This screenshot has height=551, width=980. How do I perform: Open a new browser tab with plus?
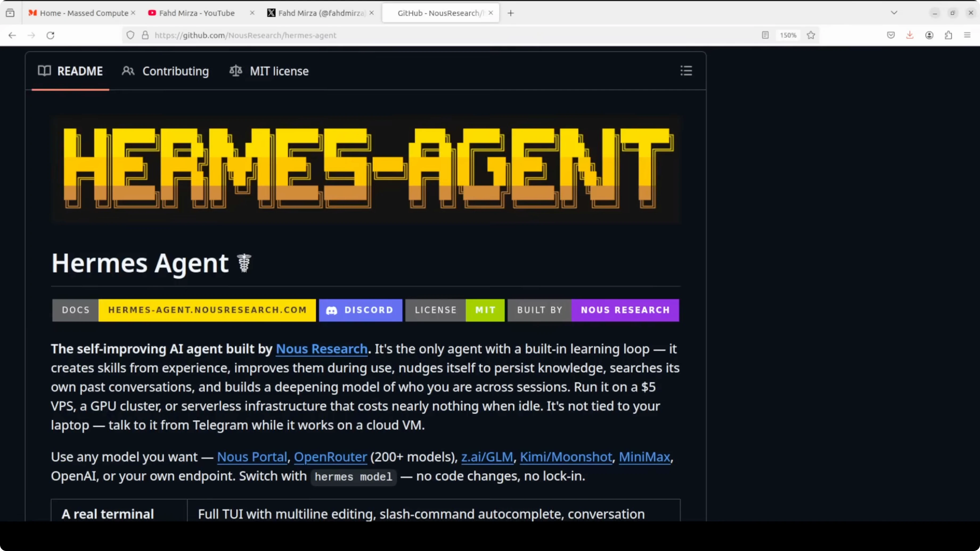pos(511,13)
